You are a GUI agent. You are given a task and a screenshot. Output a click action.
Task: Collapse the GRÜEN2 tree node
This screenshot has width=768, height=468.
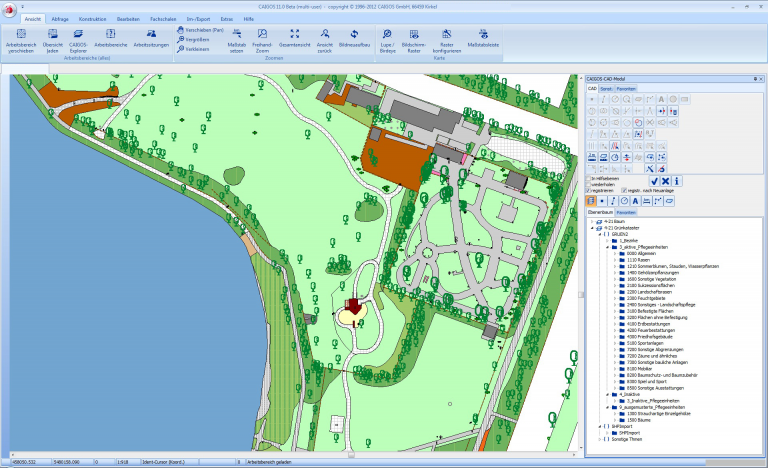[600, 235]
